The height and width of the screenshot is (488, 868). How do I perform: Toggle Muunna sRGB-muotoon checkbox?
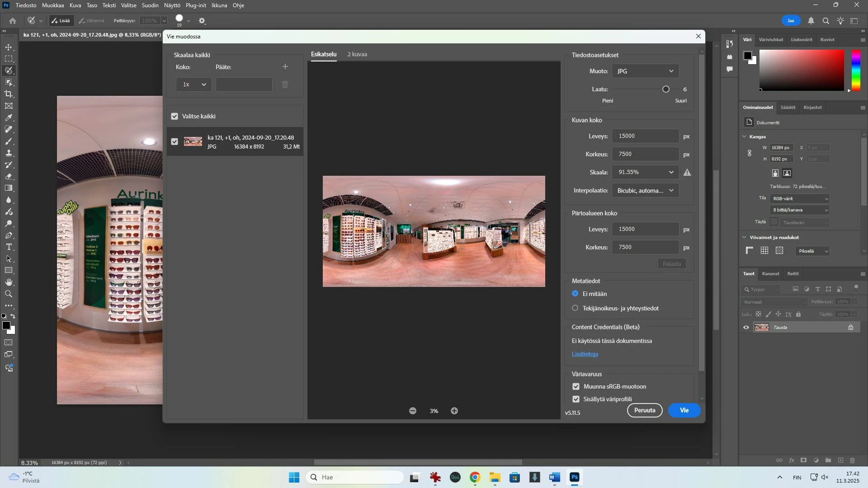coord(576,387)
